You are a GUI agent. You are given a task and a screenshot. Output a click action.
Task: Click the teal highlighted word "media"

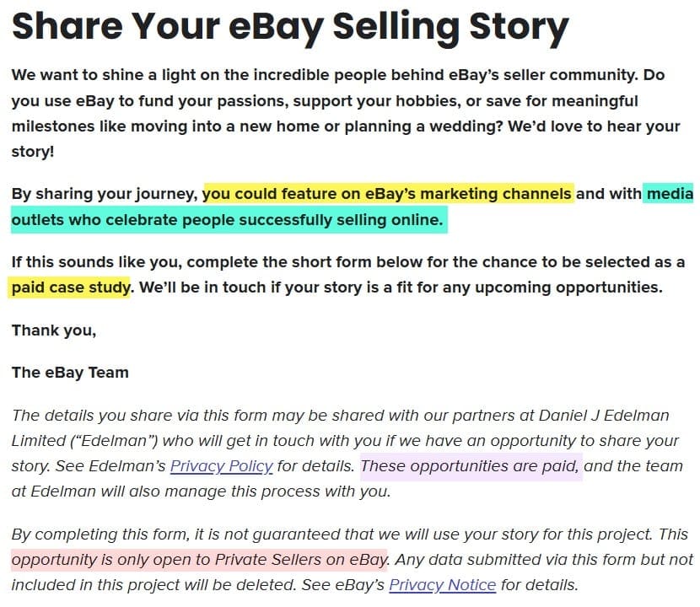coord(670,194)
